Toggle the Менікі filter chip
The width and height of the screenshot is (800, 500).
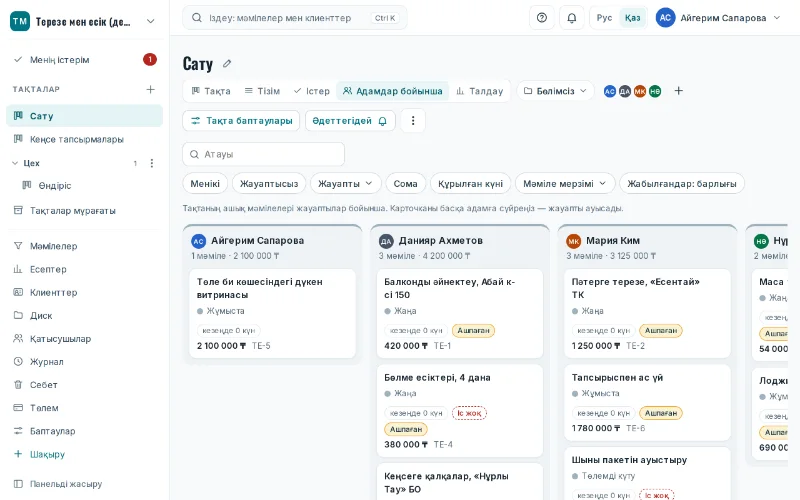[x=205, y=184]
